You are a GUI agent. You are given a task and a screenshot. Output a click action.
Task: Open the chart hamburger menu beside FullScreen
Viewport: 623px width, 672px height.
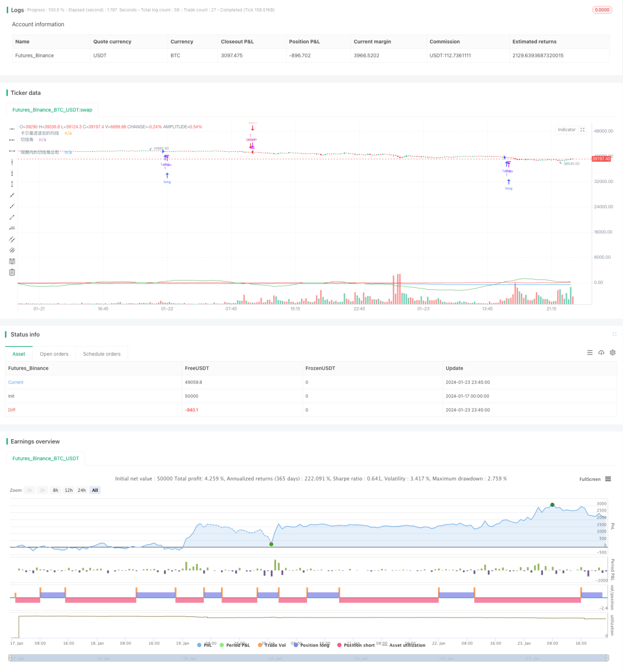(608, 479)
